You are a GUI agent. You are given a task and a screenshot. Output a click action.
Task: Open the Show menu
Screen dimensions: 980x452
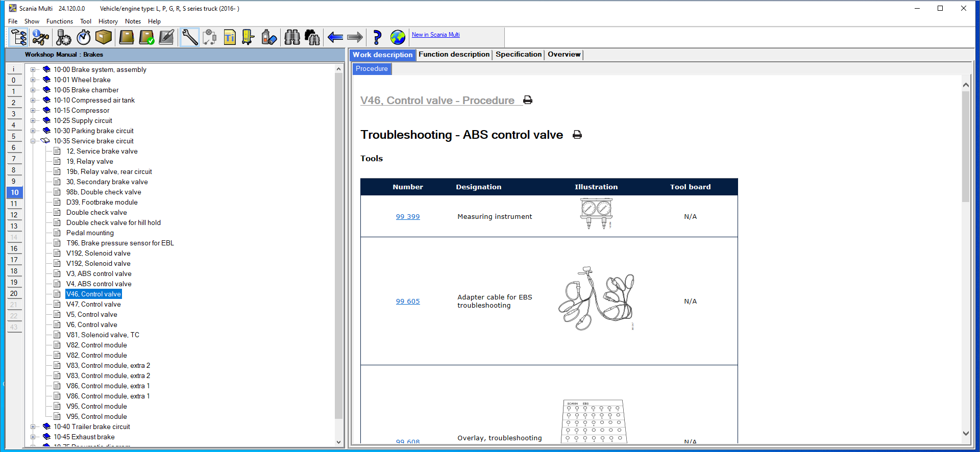click(32, 21)
